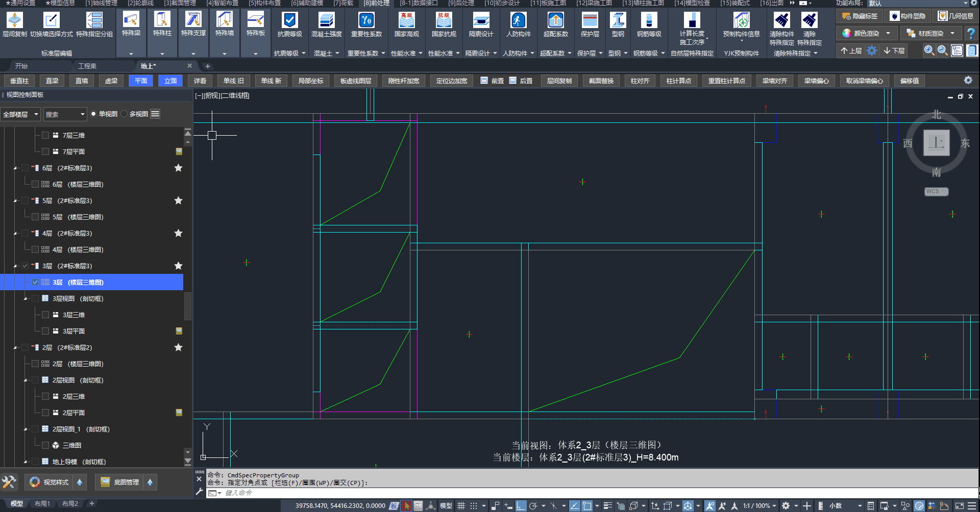Switch to 布局1 layout tab
980x512 pixels.
tap(42, 504)
